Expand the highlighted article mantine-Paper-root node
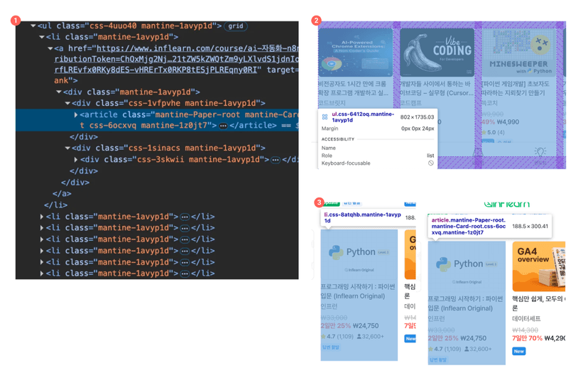Image resolution: width=588 pixels, height=378 pixels. [76, 114]
